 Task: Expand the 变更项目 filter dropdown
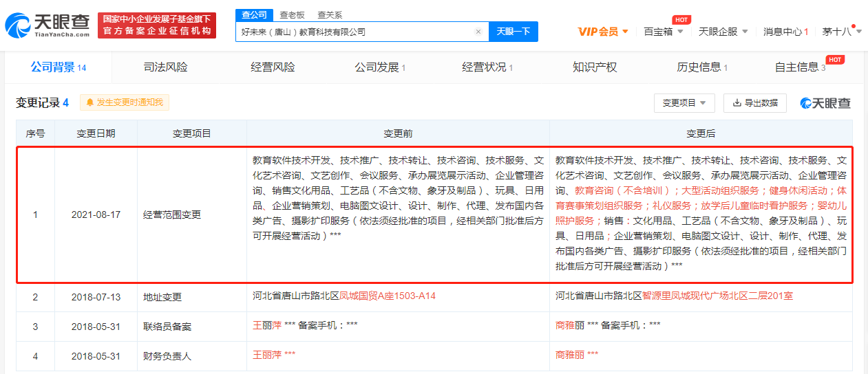tap(684, 103)
